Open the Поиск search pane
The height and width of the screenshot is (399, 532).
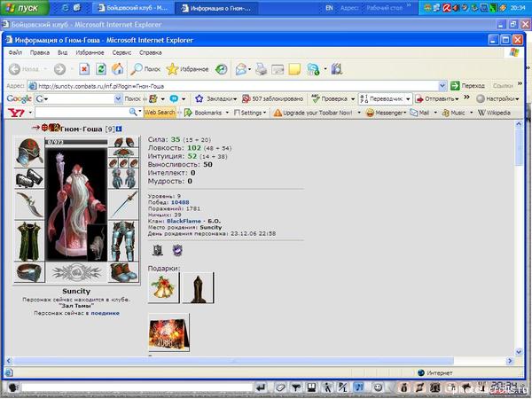point(145,69)
